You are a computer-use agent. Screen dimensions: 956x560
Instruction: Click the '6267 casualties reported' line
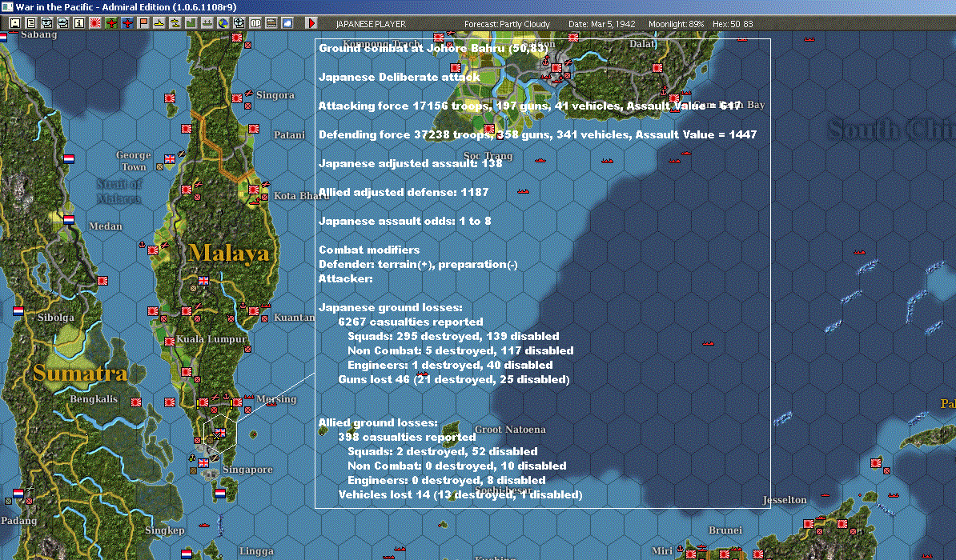point(410,322)
